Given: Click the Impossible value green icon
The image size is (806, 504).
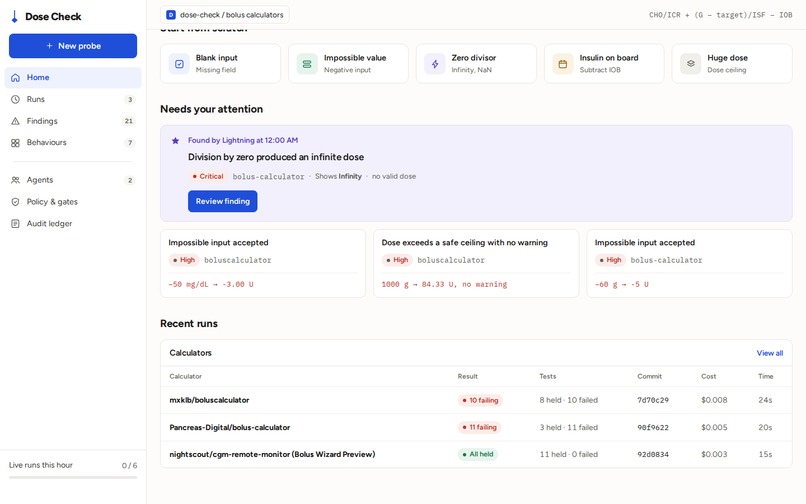Looking at the screenshot, I should point(307,64).
